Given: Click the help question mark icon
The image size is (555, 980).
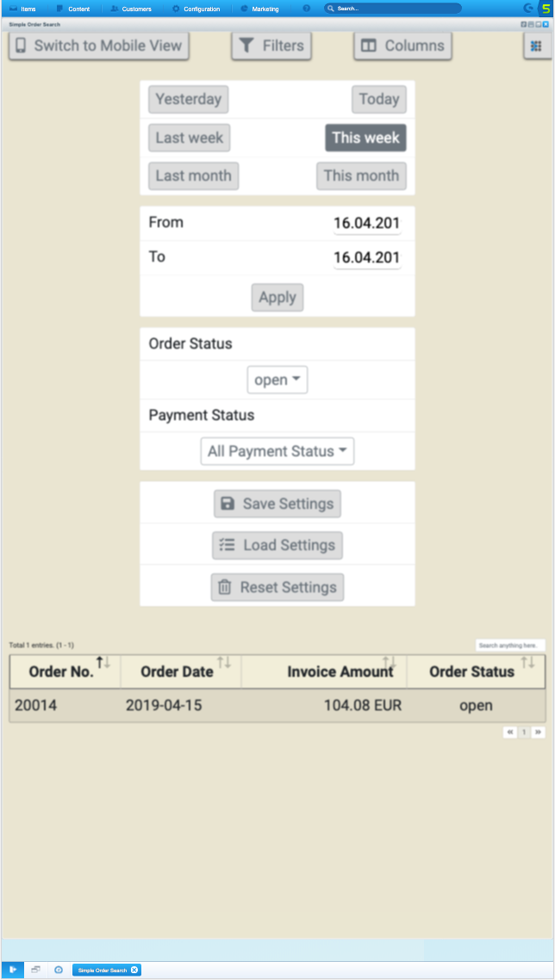Looking at the screenshot, I should point(307,9).
